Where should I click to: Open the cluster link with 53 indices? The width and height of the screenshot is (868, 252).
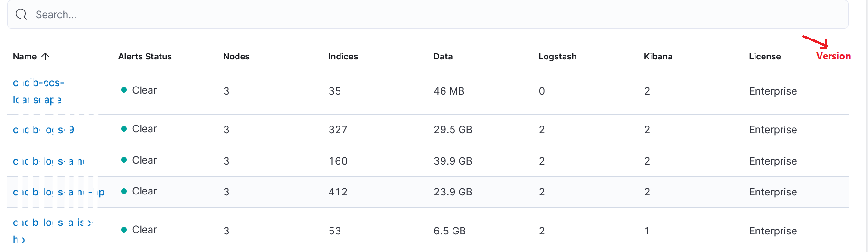pyautogui.click(x=53, y=231)
